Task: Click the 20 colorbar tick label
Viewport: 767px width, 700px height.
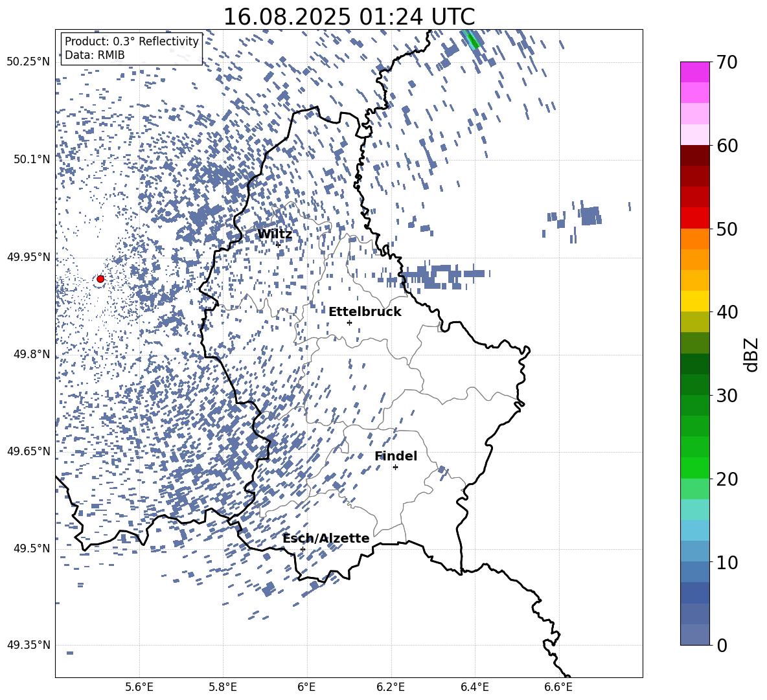Action: 727,479
